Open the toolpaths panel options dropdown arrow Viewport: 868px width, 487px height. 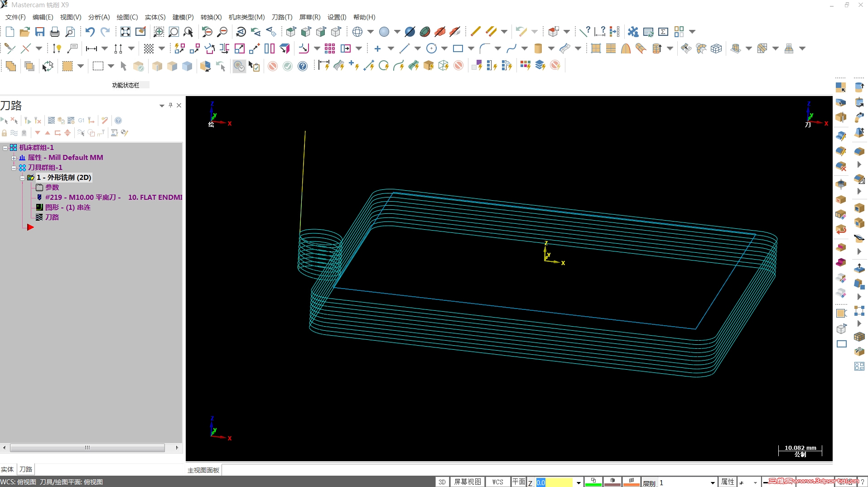click(162, 106)
